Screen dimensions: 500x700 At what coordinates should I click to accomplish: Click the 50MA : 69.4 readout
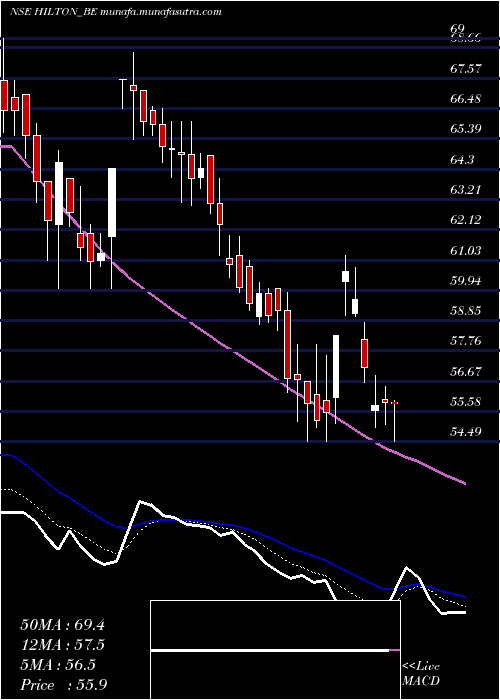[62, 625]
